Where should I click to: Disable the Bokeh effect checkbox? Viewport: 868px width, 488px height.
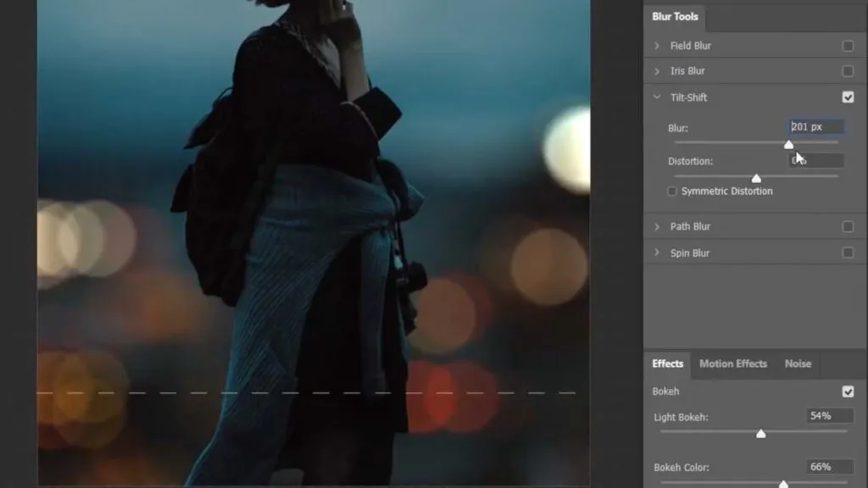coord(849,391)
